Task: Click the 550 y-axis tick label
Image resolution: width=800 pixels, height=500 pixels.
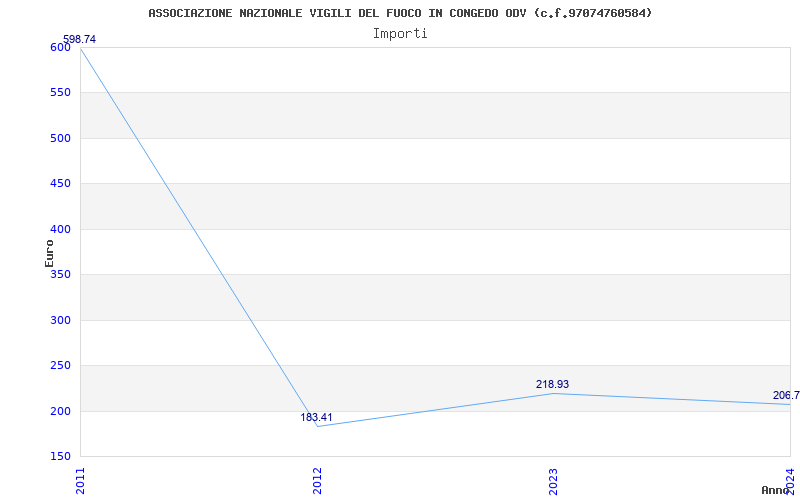Action: coord(60,93)
